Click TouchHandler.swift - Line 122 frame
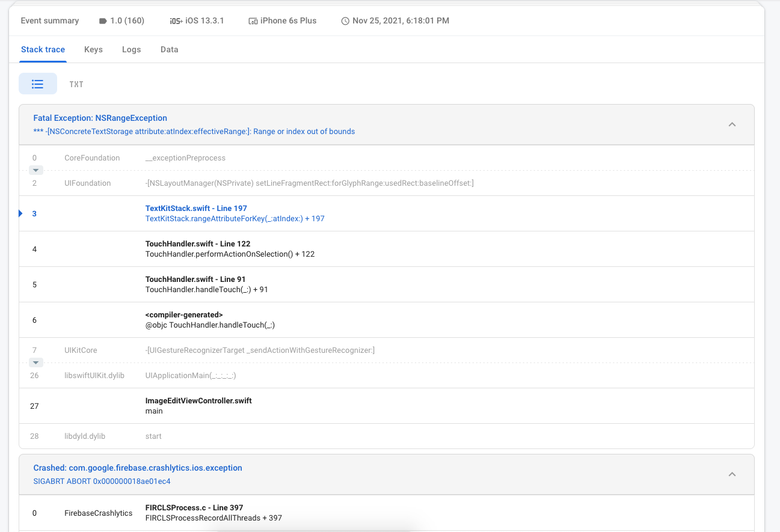Image resolution: width=780 pixels, height=532 pixels. 387,249
